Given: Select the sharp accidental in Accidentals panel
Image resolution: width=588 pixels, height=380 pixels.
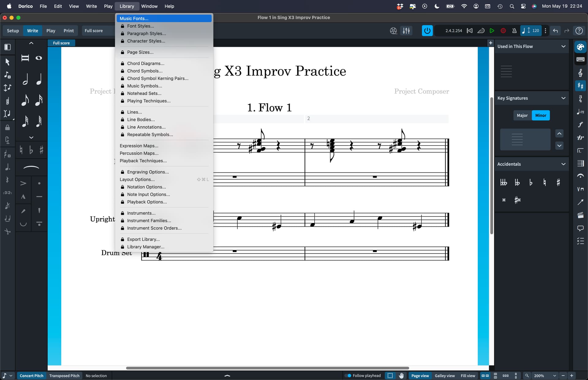Looking at the screenshot, I should pos(558,182).
